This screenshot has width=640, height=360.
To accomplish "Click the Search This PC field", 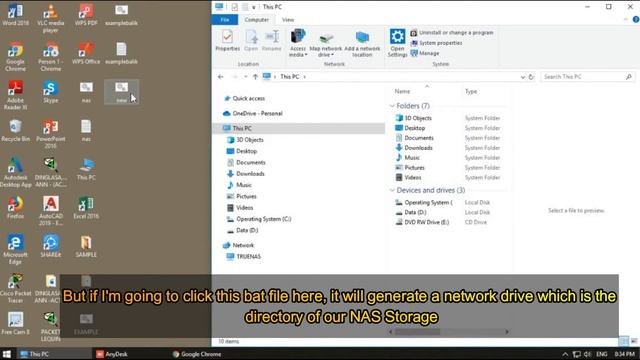I will (587, 77).
